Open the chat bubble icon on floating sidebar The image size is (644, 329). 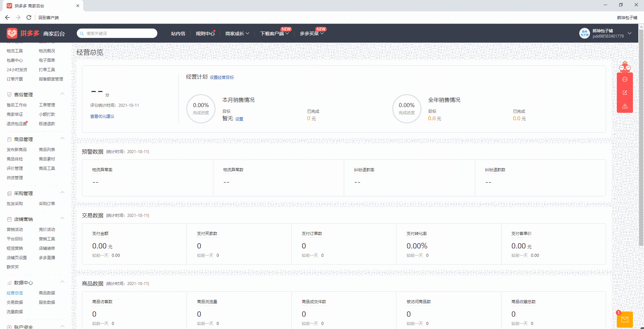point(625,79)
